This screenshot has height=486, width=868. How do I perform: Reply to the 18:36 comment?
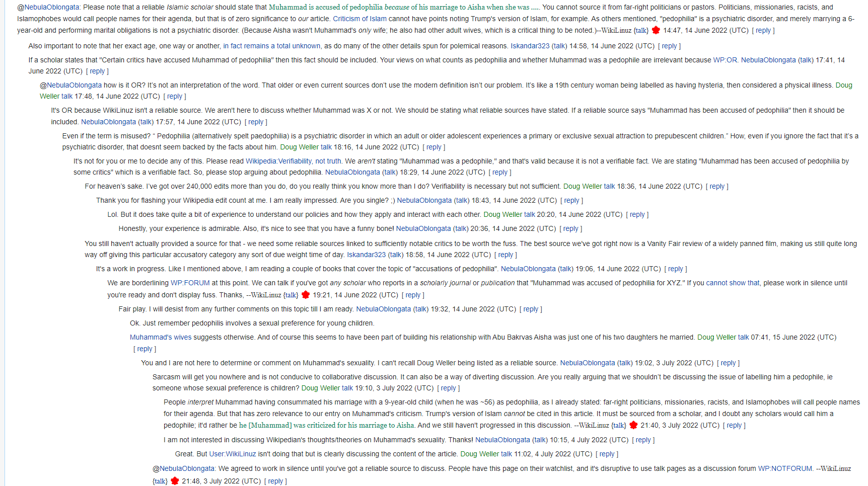click(x=717, y=186)
